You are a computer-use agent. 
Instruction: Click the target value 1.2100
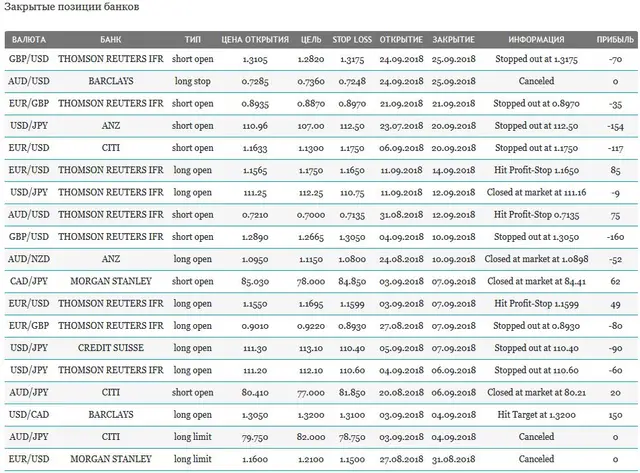pyautogui.click(x=311, y=460)
